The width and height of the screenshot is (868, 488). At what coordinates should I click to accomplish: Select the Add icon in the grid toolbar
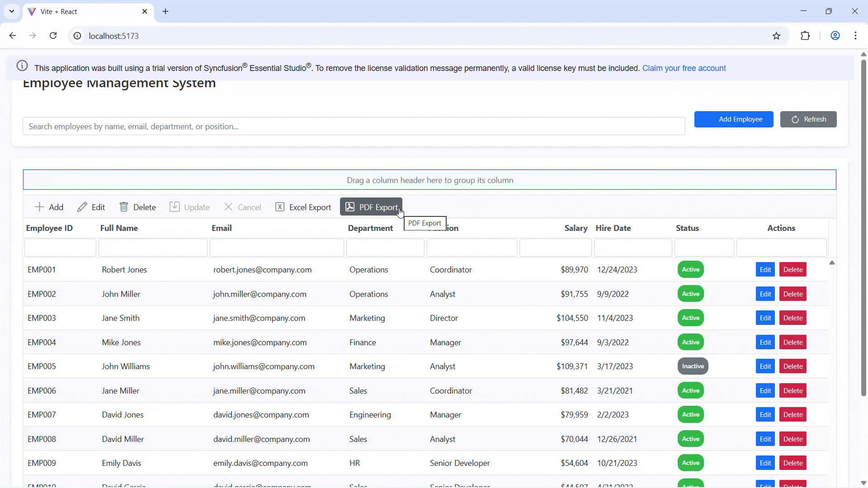point(39,207)
